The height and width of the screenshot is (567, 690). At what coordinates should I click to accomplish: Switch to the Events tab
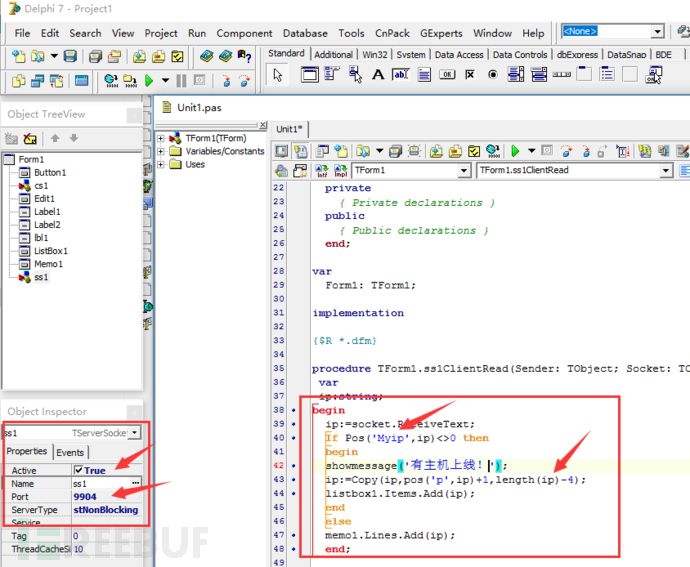point(69,452)
